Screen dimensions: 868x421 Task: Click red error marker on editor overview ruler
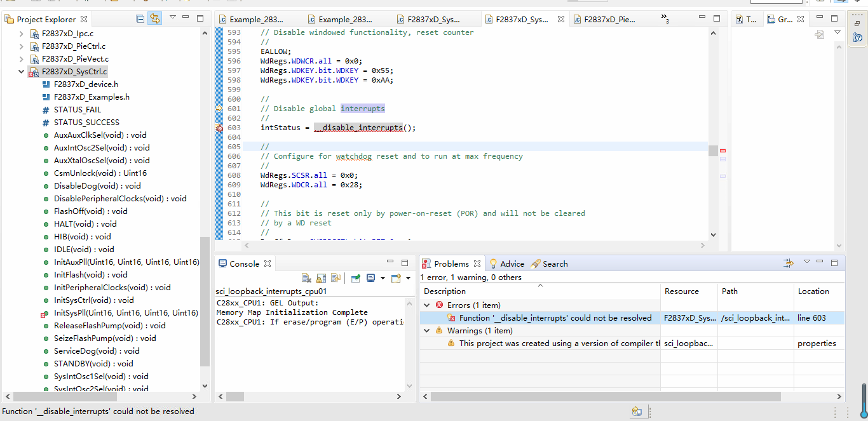722,150
